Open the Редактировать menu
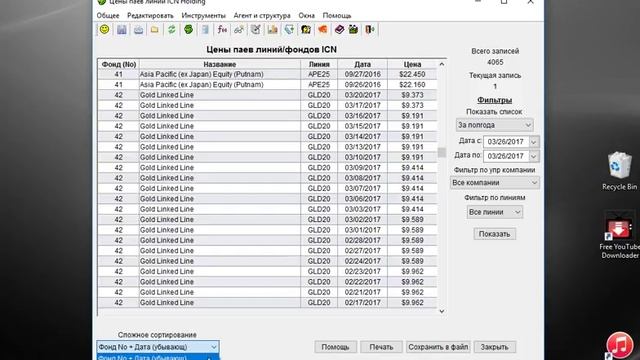The width and height of the screenshot is (640, 360). pyautogui.click(x=150, y=16)
